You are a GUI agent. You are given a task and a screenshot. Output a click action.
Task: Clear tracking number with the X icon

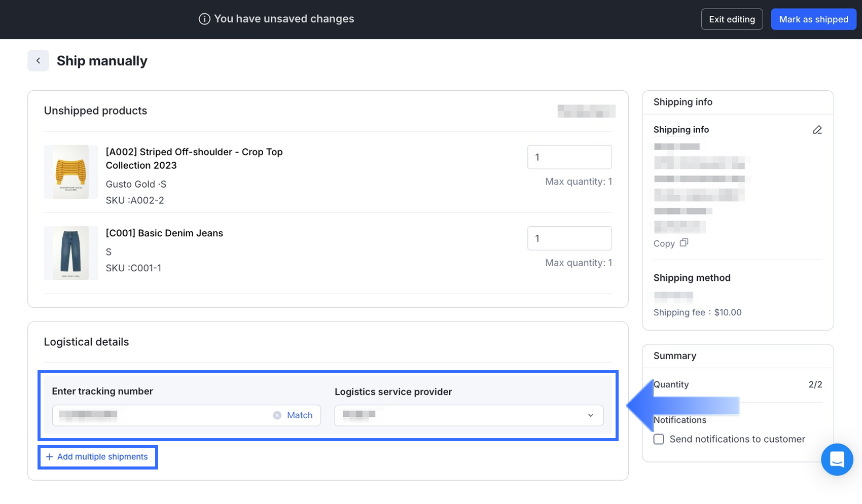(x=277, y=415)
